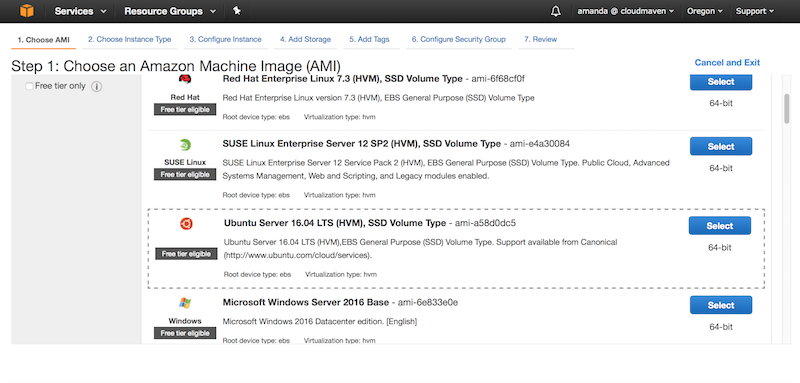
Task: Click the Cancel and Exit link
Action: tap(727, 63)
